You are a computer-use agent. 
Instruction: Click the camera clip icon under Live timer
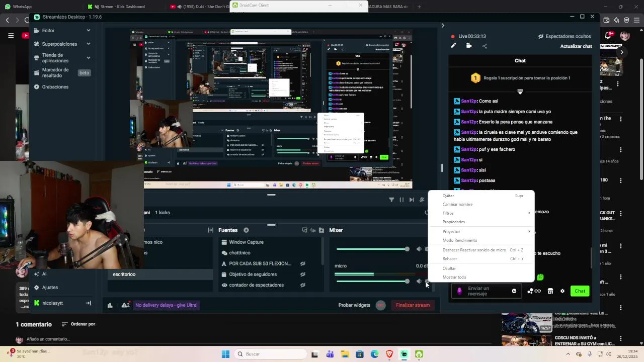469,46
